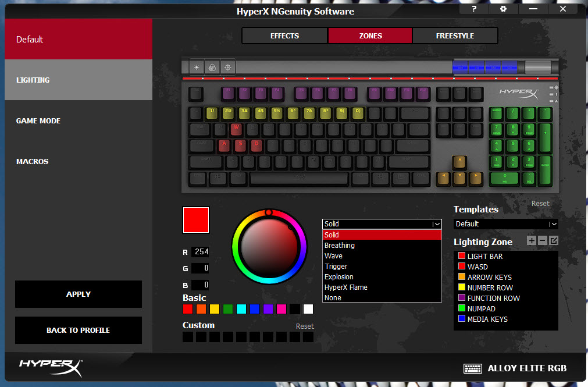Viewport: 588px width, 387px height.
Task: Click the edit lighting zone icon
Action: click(554, 240)
